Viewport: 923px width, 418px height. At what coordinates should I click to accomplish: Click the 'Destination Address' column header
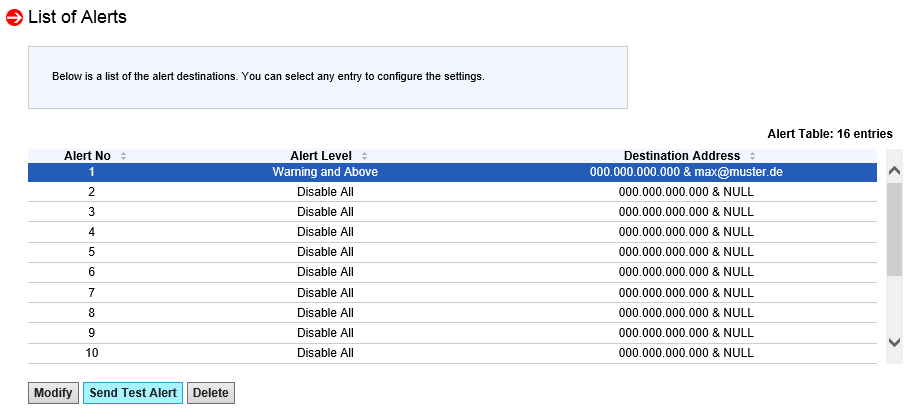pyautogui.click(x=682, y=156)
